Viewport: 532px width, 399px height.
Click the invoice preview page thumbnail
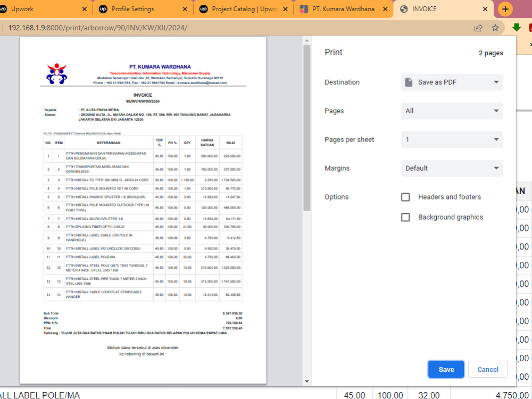click(x=143, y=210)
